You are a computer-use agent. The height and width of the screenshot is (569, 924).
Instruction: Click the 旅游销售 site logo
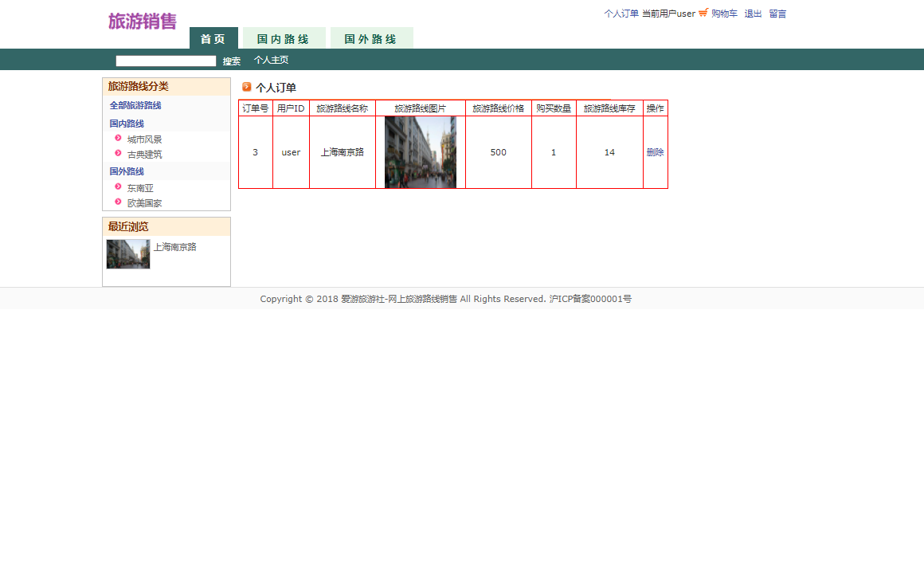140,19
